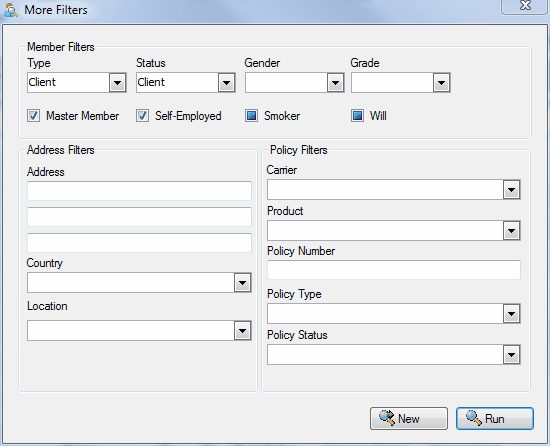The width and height of the screenshot is (550, 446).
Task: Uncheck the Self-Employed checkbox
Action: pos(142,116)
